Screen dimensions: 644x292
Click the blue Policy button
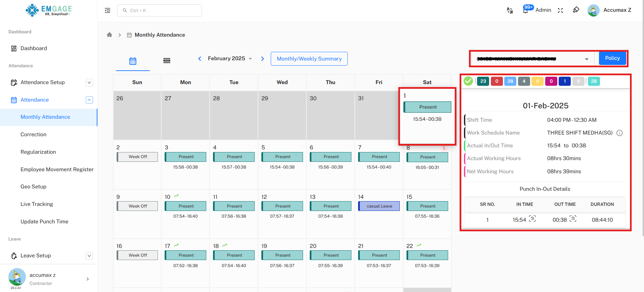pos(612,58)
